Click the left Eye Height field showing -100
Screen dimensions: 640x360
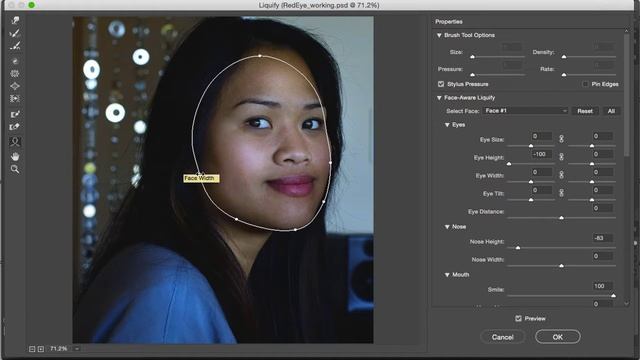pyautogui.click(x=542, y=154)
